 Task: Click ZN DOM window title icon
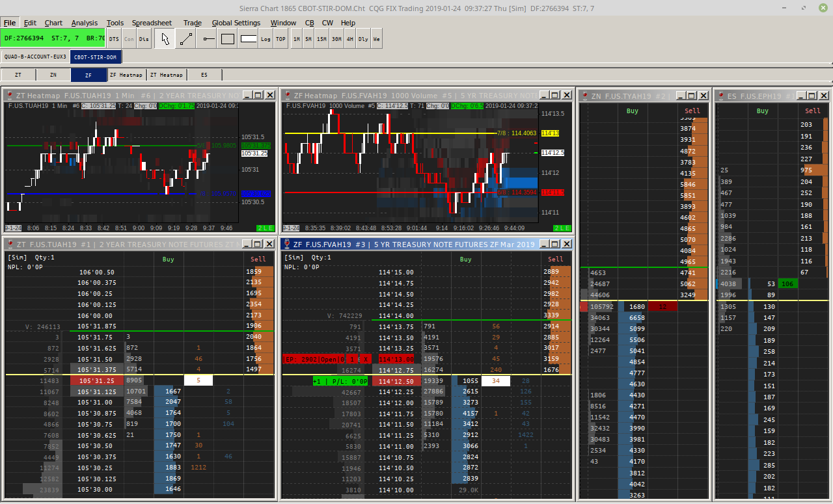point(584,96)
